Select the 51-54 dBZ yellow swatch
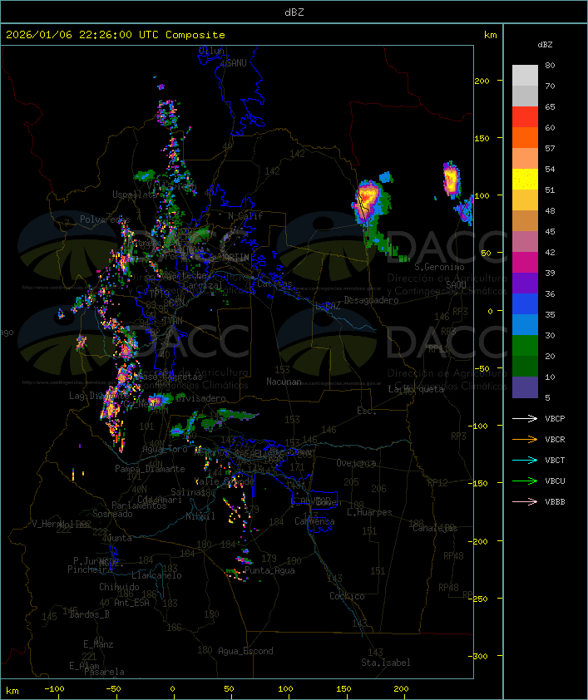Viewport: 588px width, 700px height. pos(525,180)
